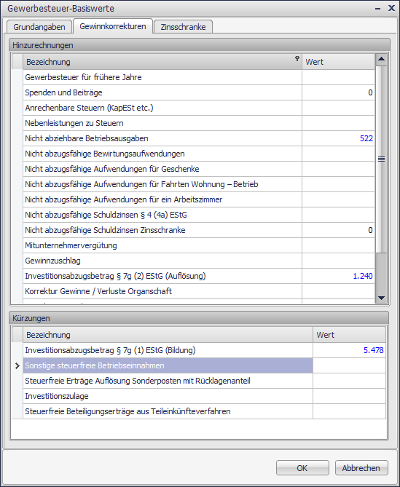The width and height of the screenshot is (400, 487).
Task: Select the Spenden und Beiträge row
Action: (199, 93)
